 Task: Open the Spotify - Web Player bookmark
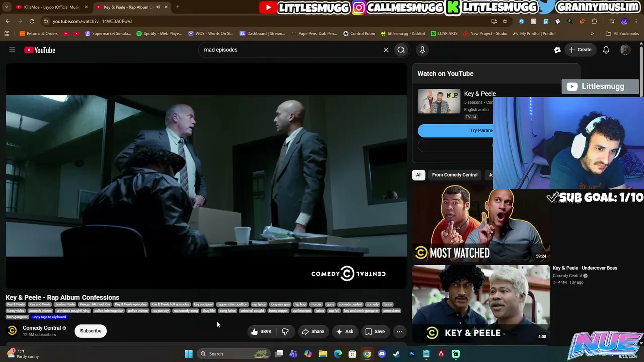click(159, 33)
